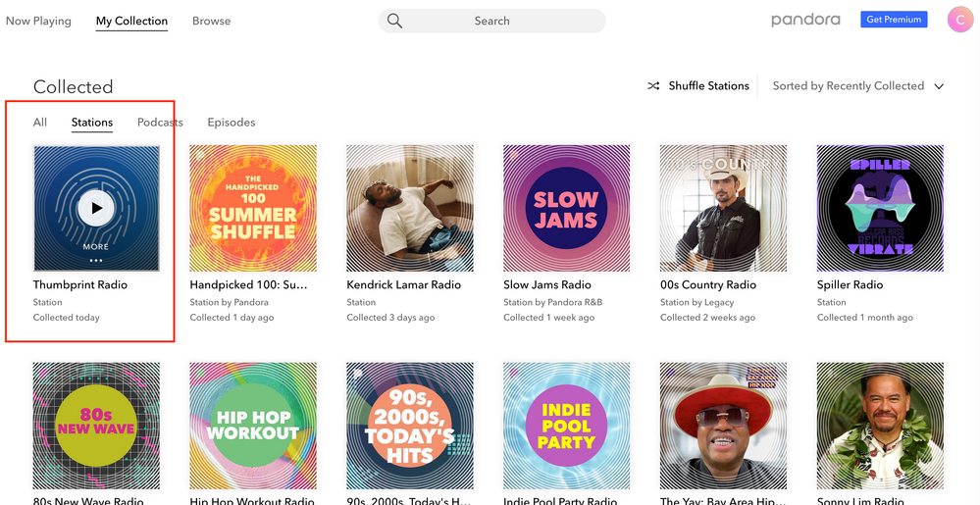Viewport: 980px width, 505px height.
Task: Go to Now Playing
Action: [38, 21]
